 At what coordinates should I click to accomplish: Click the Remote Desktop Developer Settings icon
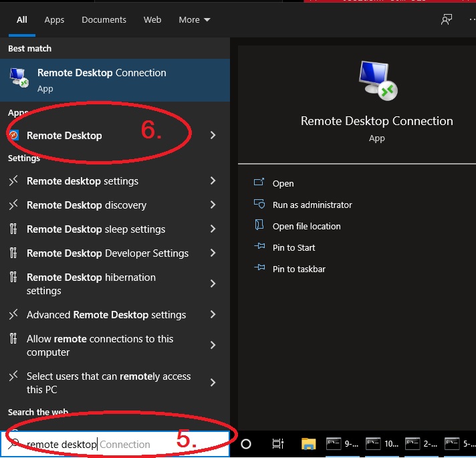(13, 253)
